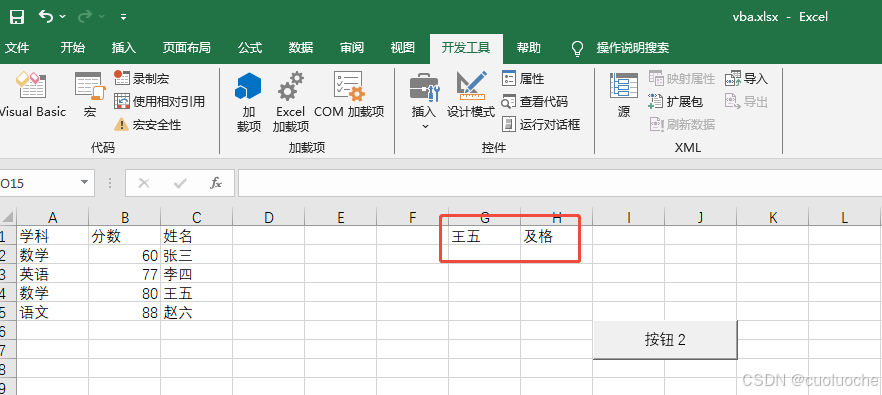Image resolution: width=882 pixels, height=395 pixels.
Task: Select cell B4 with value 80
Action: 125,293
